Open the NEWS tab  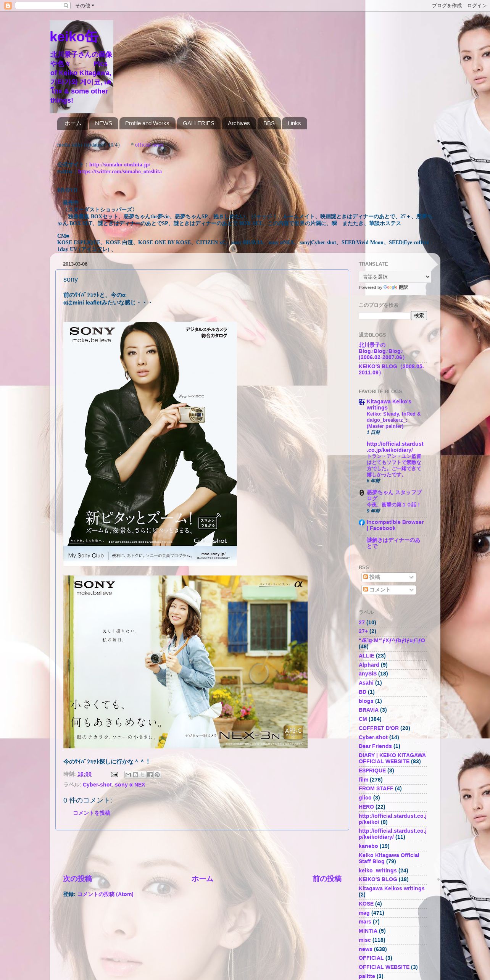(x=103, y=123)
